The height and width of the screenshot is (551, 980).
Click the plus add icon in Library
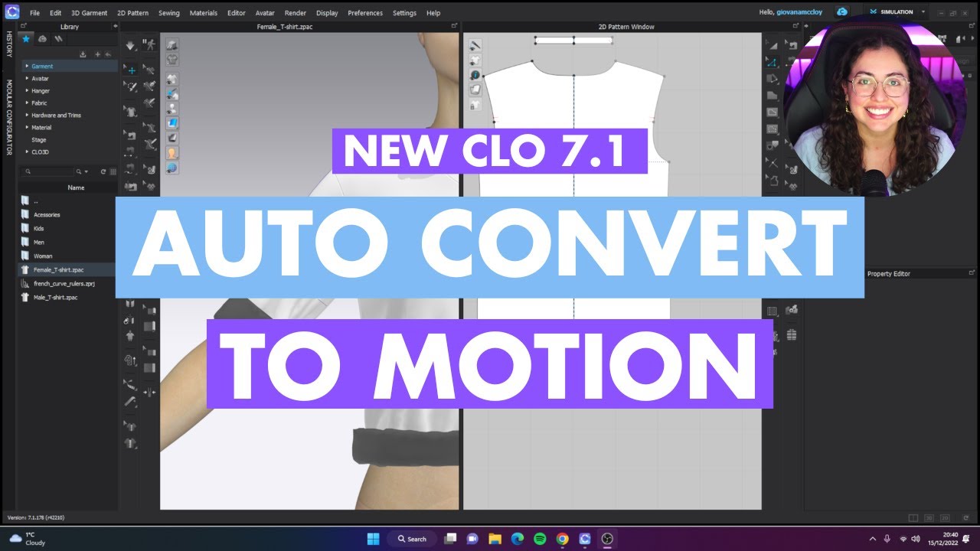[97, 54]
